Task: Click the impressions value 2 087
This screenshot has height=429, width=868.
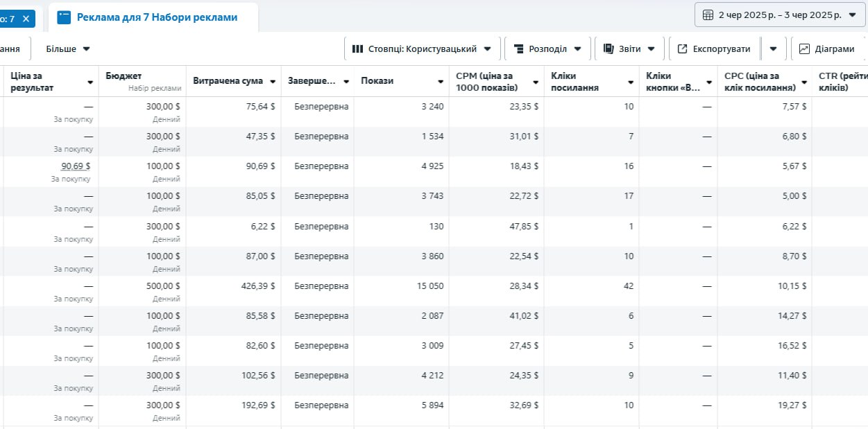Action: pyautogui.click(x=432, y=316)
